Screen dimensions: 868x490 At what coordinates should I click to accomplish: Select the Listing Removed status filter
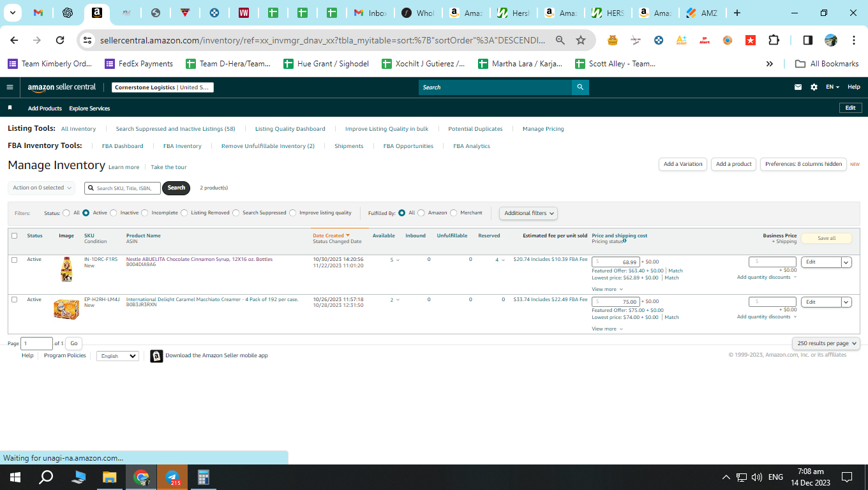[184, 213]
